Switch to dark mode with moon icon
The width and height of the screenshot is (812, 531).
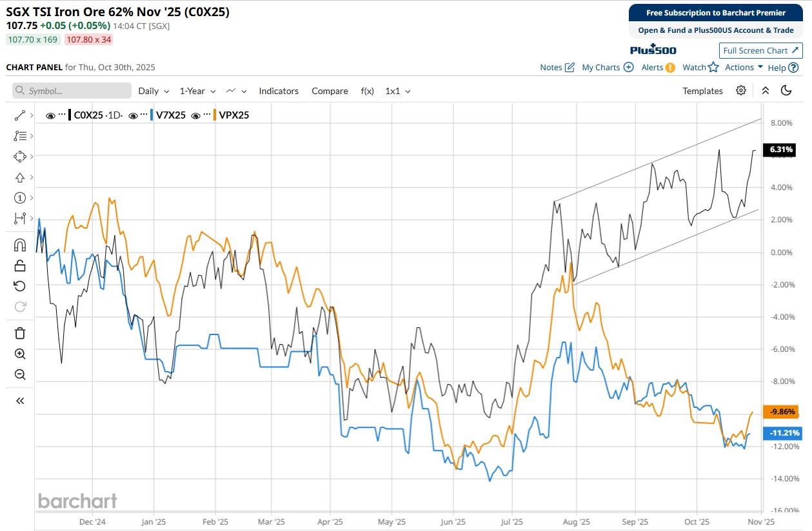click(786, 91)
